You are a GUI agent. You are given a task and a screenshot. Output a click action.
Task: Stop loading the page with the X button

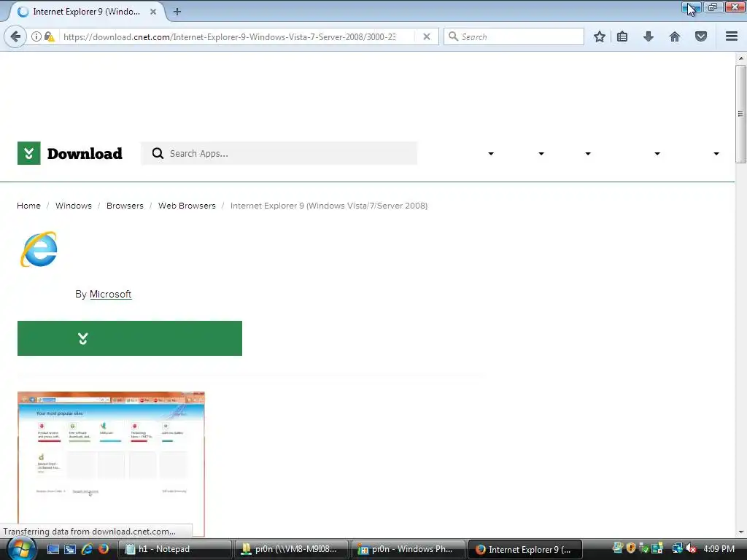pyautogui.click(x=427, y=36)
